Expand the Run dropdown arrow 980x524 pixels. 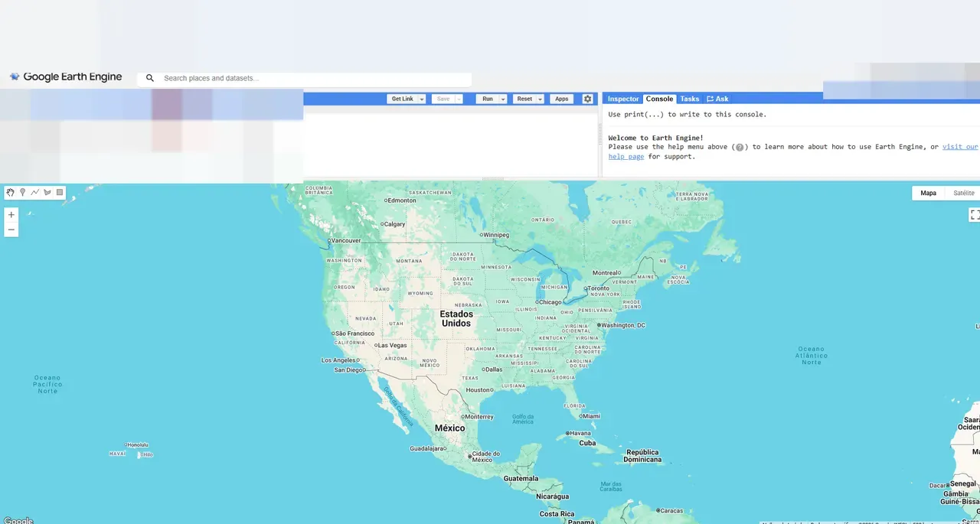click(x=503, y=99)
